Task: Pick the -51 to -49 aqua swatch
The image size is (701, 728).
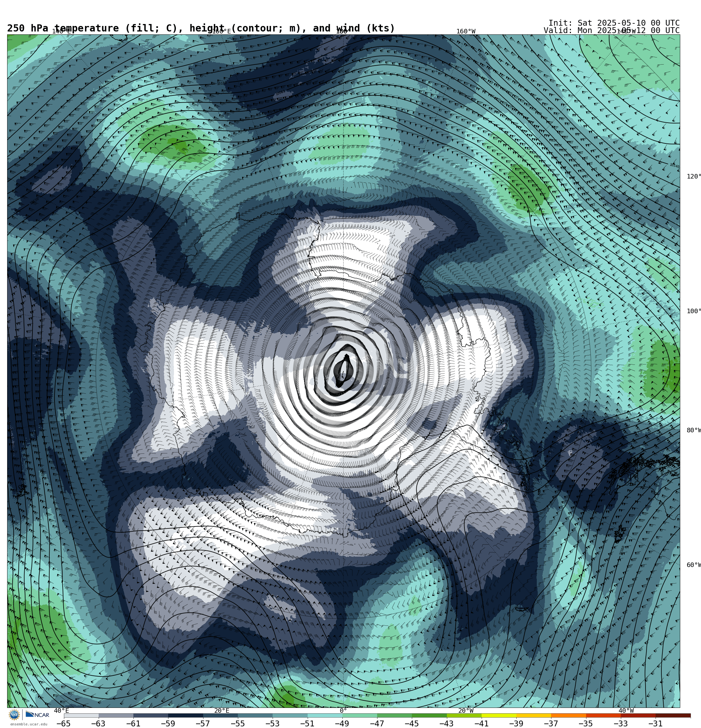Action: 325,715
